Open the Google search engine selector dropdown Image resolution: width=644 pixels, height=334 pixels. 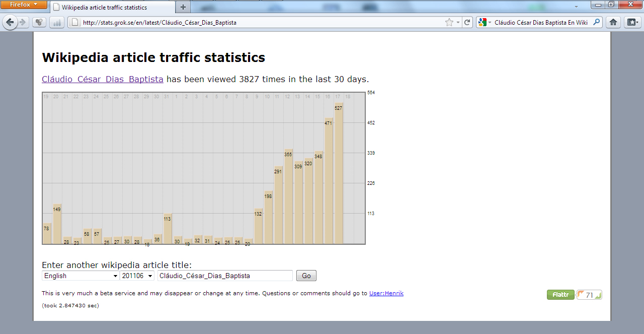[x=484, y=22]
